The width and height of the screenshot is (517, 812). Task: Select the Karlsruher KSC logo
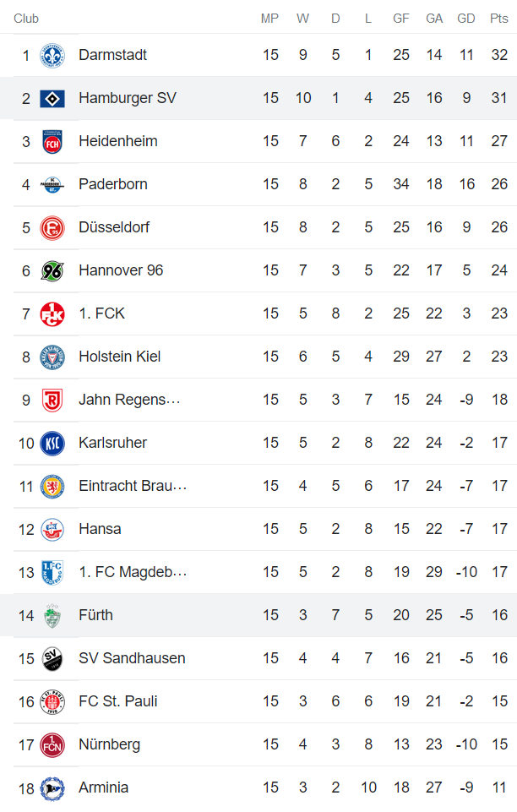[52, 444]
